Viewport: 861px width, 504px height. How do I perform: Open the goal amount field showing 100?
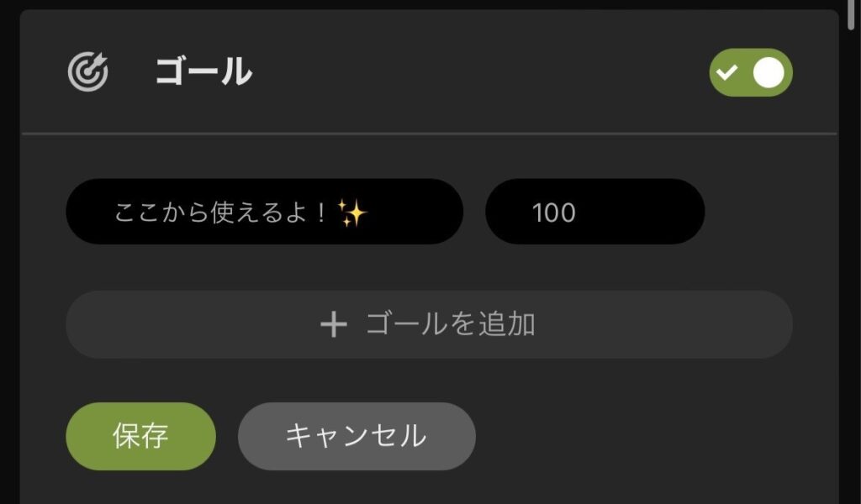(594, 213)
